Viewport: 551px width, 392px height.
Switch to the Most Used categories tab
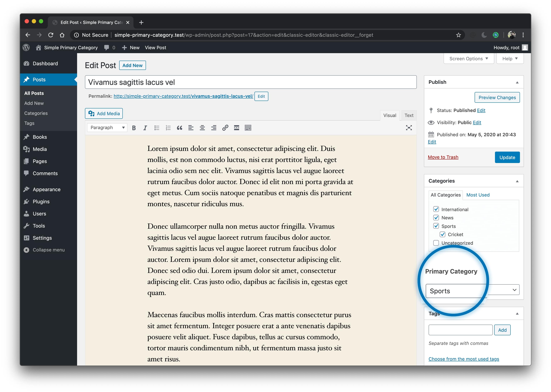477,195
